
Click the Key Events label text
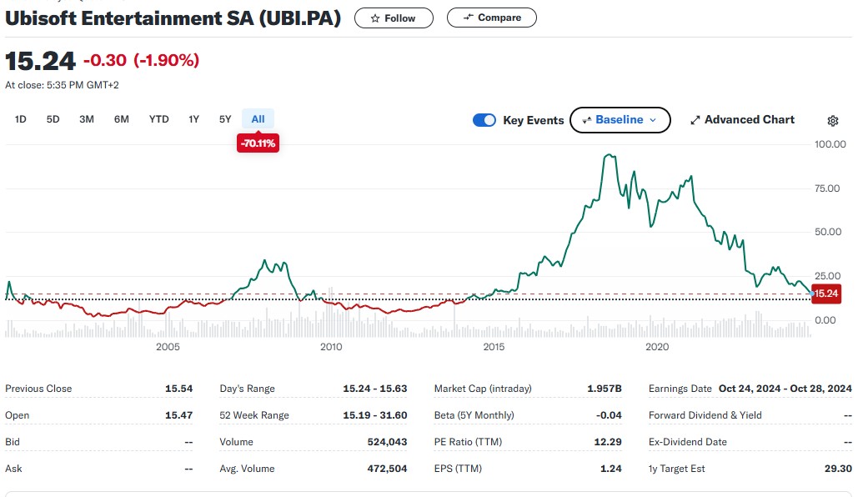534,120
